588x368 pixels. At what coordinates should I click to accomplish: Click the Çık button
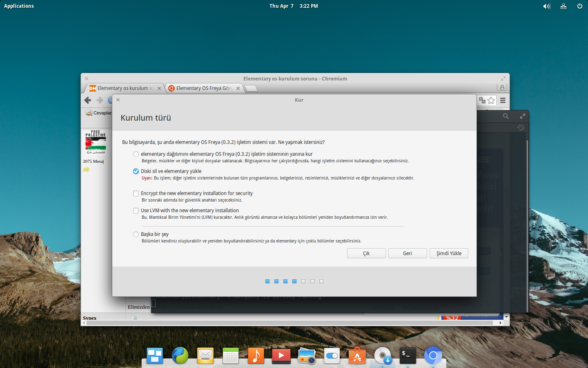point(366,254)
